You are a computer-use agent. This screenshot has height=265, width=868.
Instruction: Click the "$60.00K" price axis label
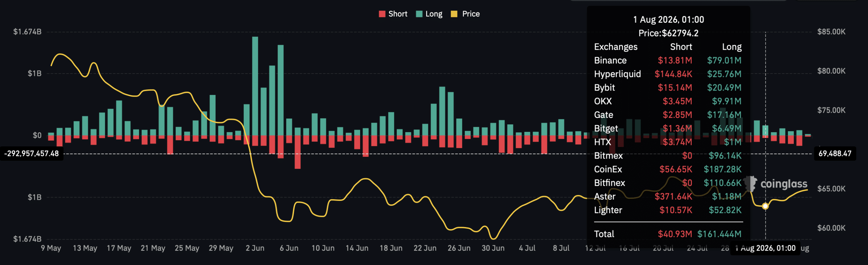point(831,228)
